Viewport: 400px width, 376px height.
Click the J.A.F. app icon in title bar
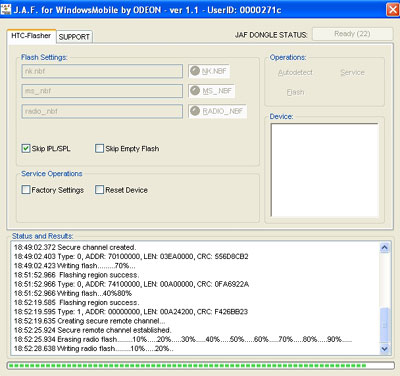(x=6, y=9)
